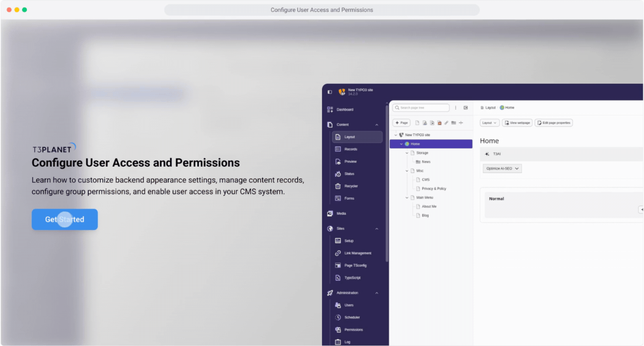Click the T3AI sparkle icon
This screenshot has width=644, height=346.
point(487,154)
